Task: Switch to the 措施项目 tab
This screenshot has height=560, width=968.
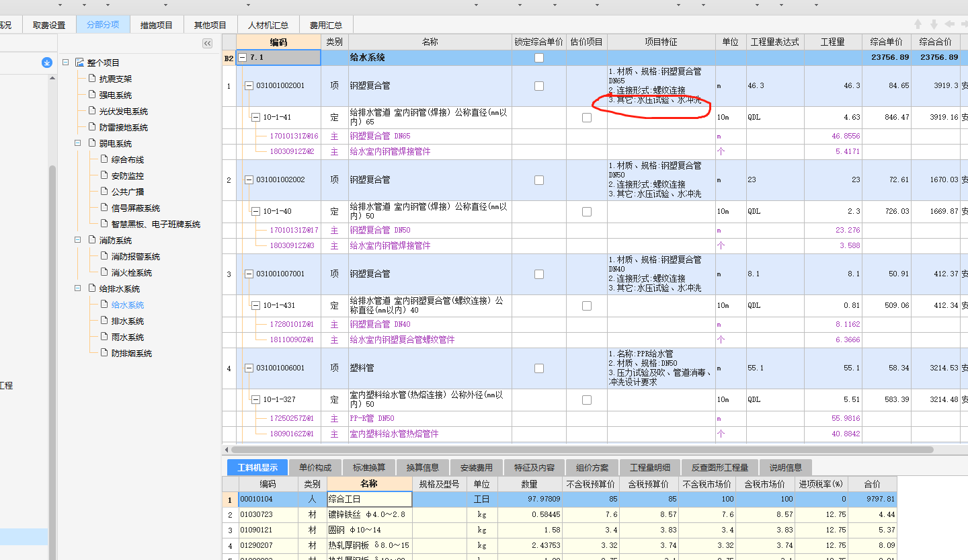Action: 157,25
